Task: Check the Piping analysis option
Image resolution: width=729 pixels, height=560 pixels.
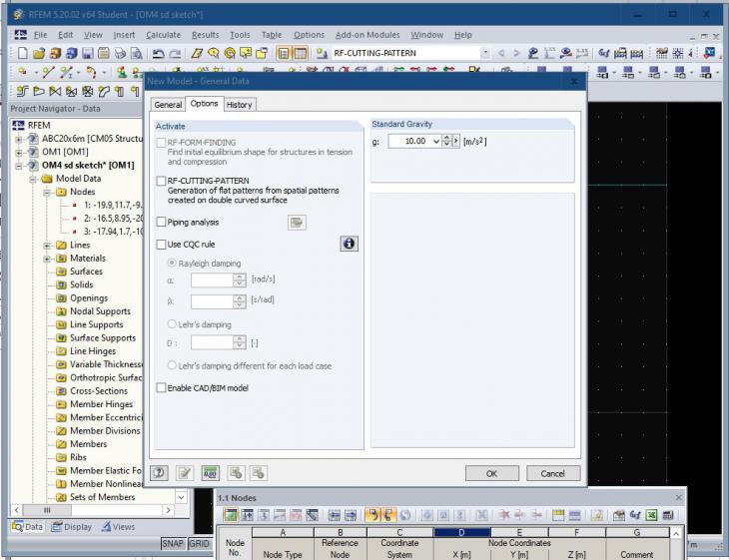Action: (x=161, y=223)
